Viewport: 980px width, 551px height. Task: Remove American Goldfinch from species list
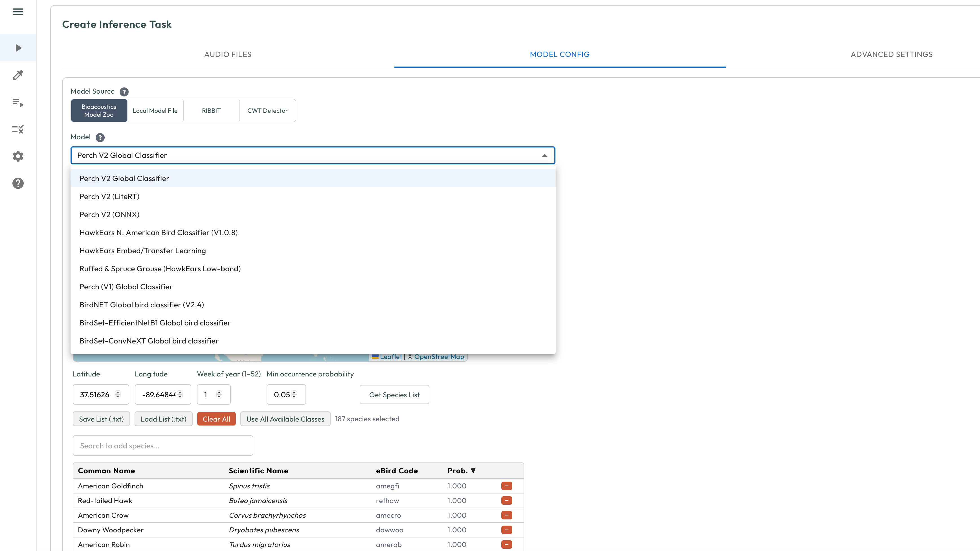pyautogui.click(x=506, y=486)
